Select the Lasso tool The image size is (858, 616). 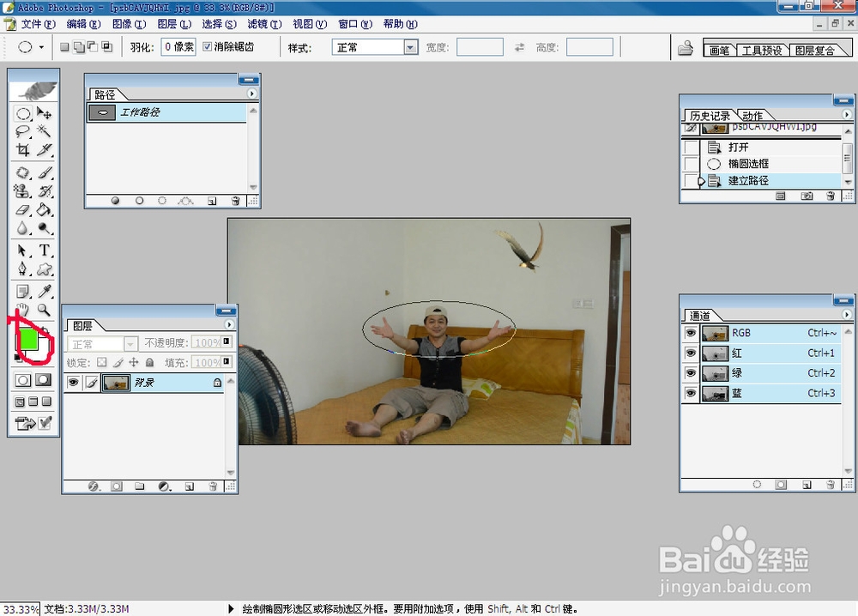point(23,131)
